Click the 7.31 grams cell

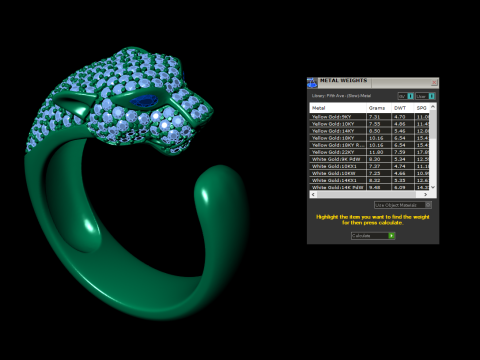(x=379, y=117)
